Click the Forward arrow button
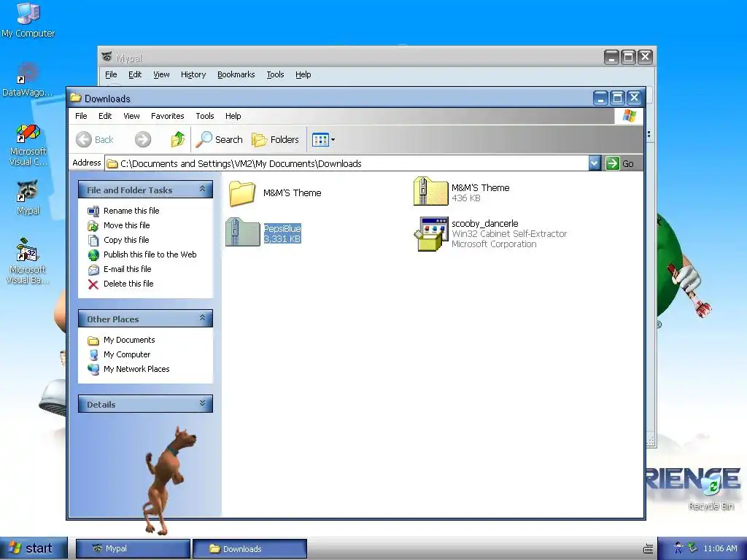 [142, 139]
